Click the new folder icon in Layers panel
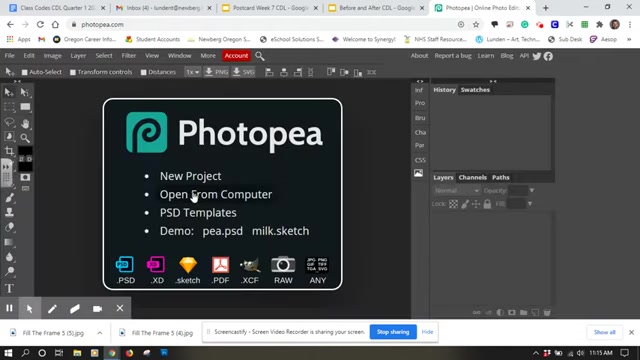Viewport: 640px width, 360px height. 523,313
